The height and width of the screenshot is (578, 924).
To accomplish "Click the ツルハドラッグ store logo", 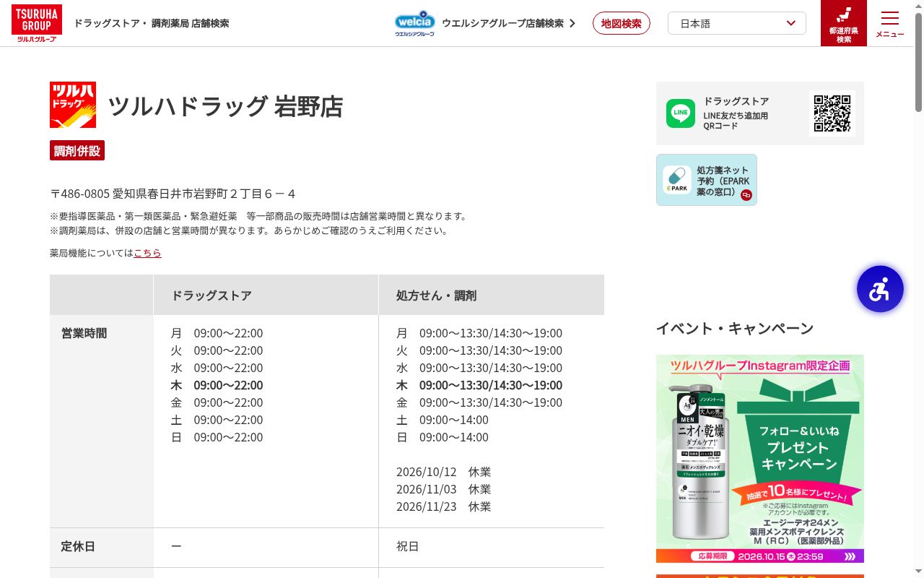I will (x=73, y=105).
